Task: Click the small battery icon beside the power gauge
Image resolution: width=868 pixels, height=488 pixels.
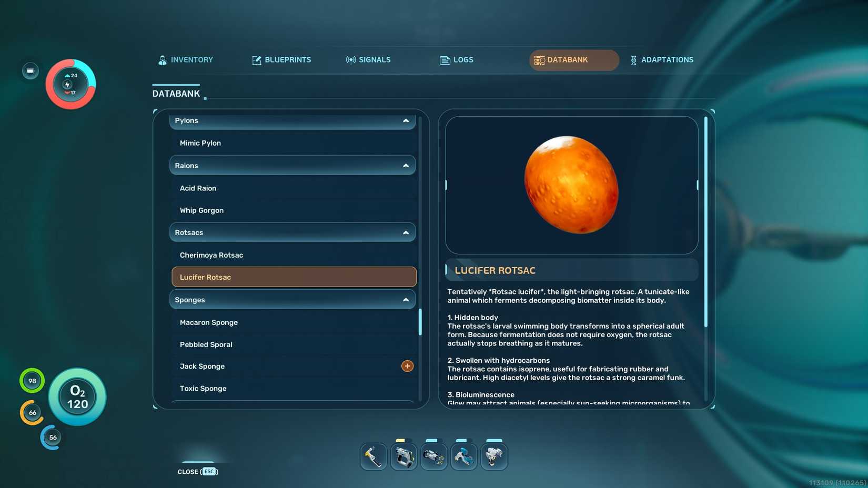Action: (31, 70)
